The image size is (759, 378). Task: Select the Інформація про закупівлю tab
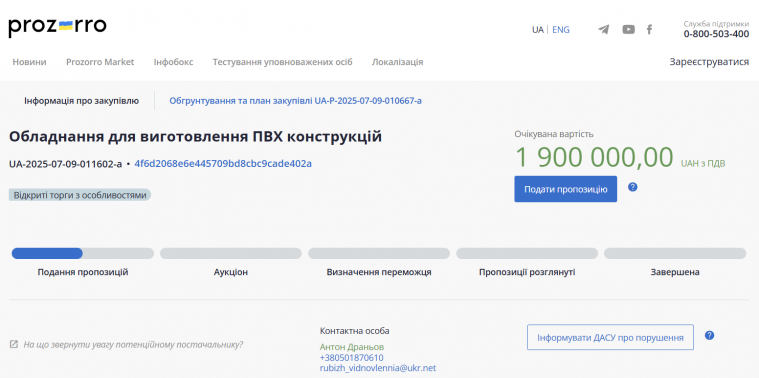pyautogui.click(x=81, y=101)
